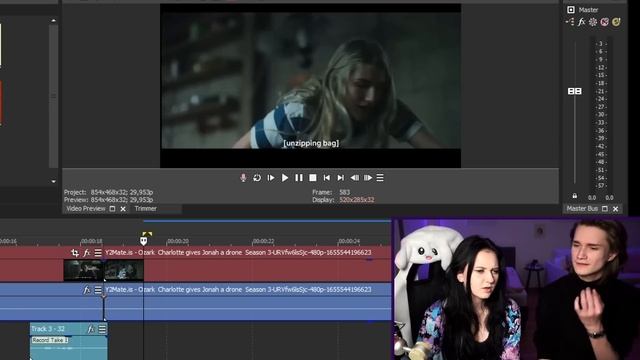Click 00:00:24 on the timeline ruler
This screenshot has width=640, height=360.
pos(349,241)
